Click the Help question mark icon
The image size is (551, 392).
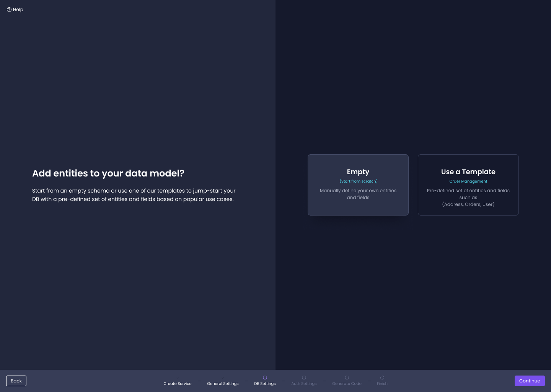click(9, 10)
